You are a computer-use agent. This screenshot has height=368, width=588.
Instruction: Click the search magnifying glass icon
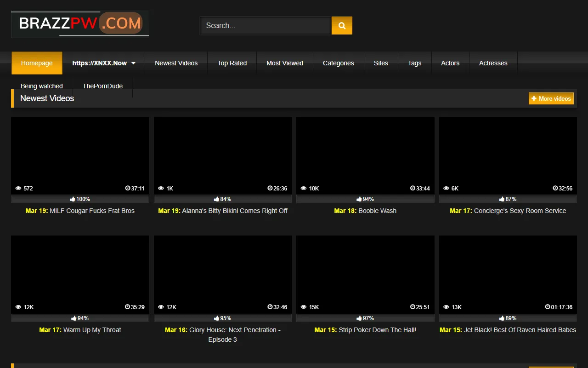341,25
